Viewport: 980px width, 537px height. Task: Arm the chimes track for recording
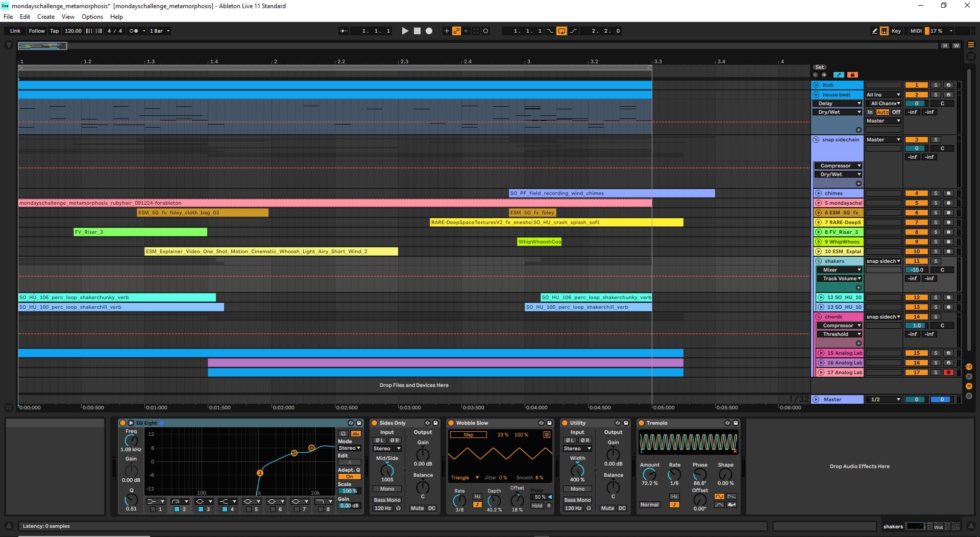click(x=948, y=193)
